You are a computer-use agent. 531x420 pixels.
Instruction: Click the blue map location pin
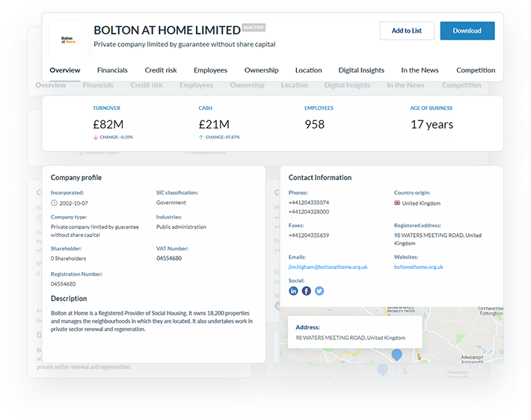tap(396, 355)
